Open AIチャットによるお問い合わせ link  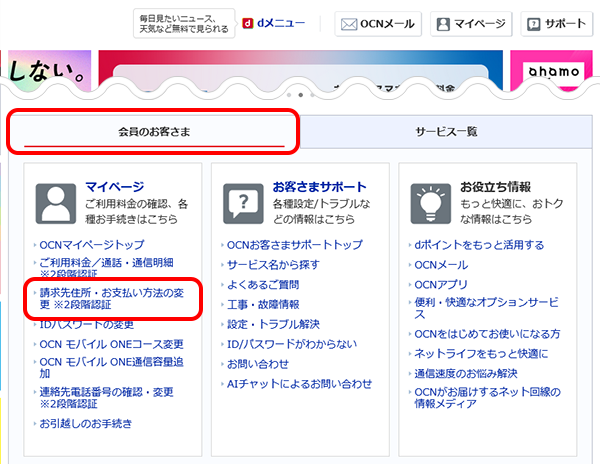pyautogui.click(x=300, y=384)
